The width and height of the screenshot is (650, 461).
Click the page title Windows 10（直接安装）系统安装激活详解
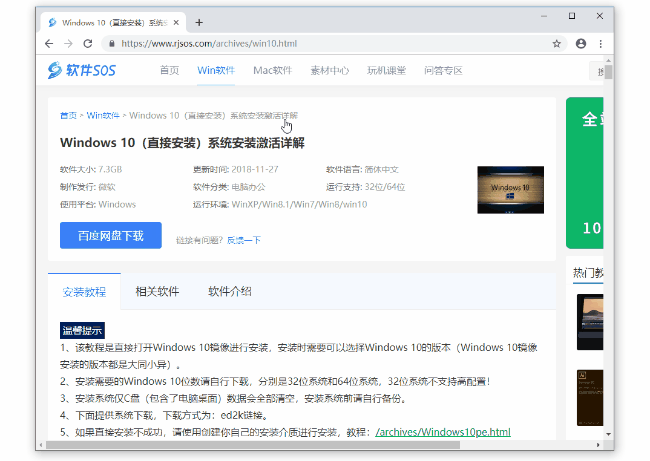182,143
